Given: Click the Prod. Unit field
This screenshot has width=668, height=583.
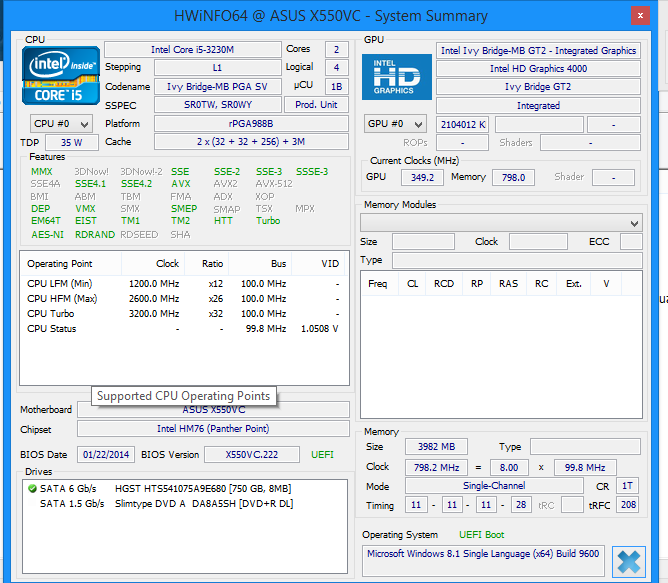Looking at the screenshot, I should pyautogui.click(x=316, y=105).
